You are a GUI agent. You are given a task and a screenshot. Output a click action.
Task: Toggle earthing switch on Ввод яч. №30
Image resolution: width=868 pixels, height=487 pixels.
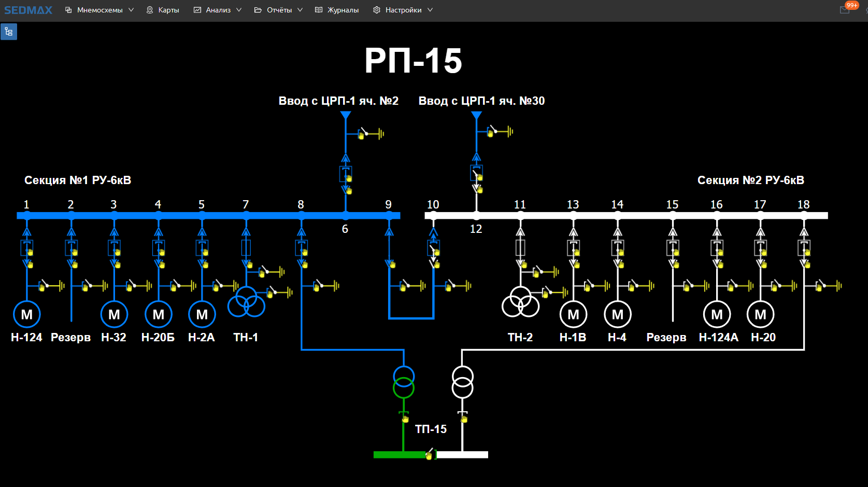pyautogui.click(x=499, y=132)
